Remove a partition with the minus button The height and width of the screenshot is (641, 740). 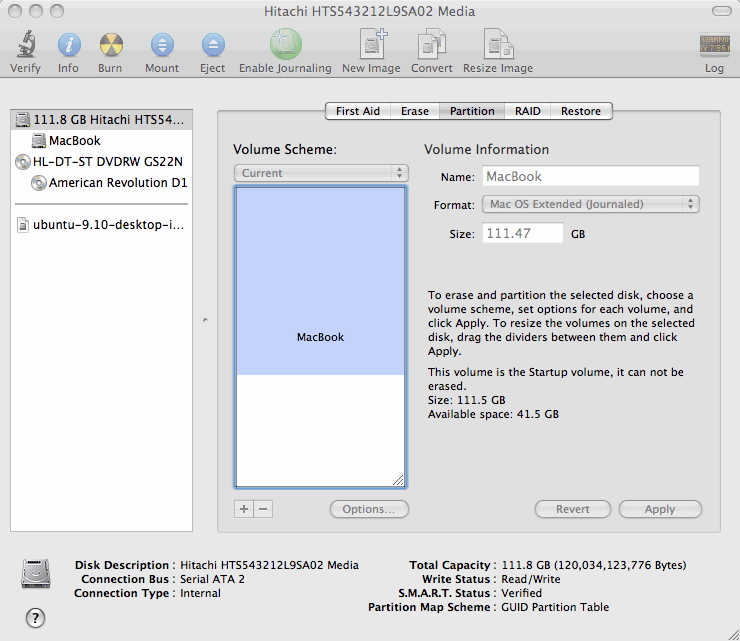pos(263,509)
